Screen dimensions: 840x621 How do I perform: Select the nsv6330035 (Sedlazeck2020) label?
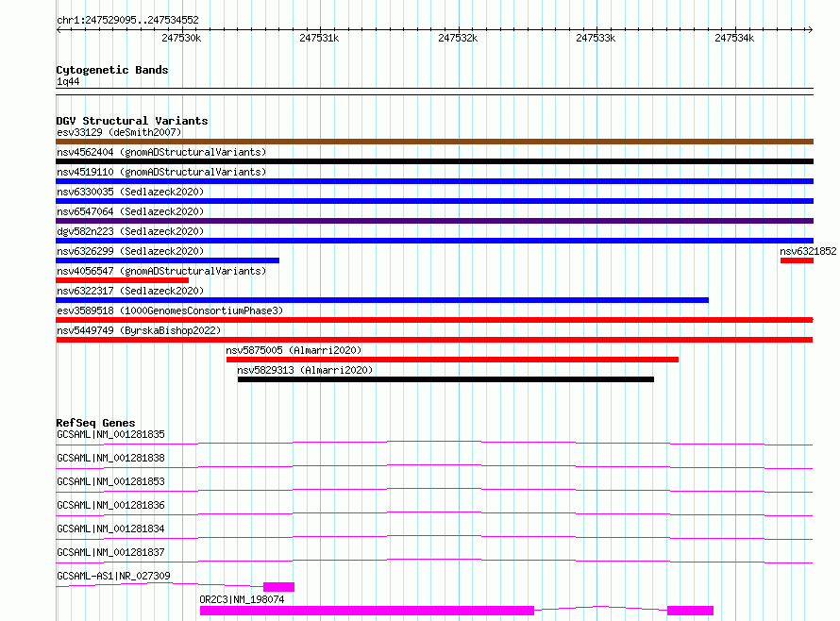[x=130, y=192]
